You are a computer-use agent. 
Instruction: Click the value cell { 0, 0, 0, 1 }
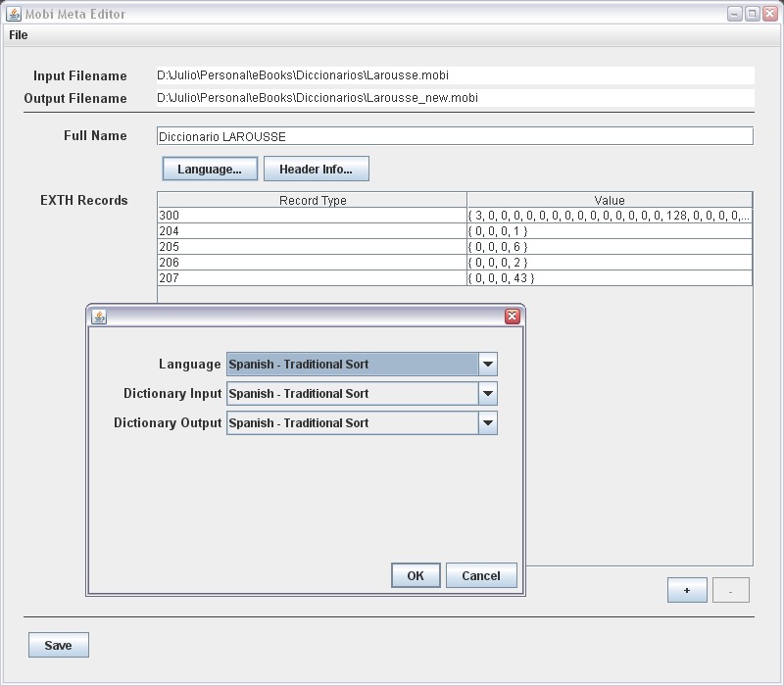coord(610,231)
